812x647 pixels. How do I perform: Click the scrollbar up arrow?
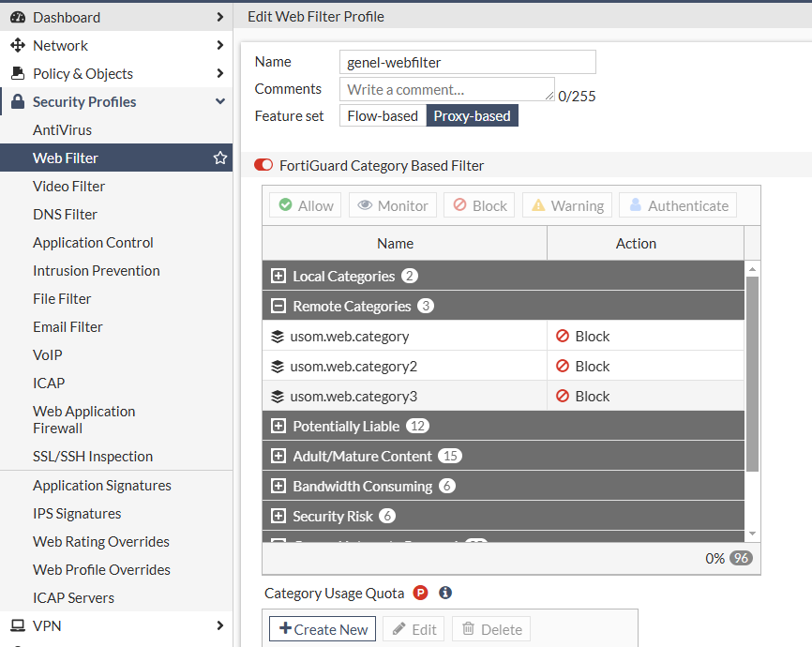point(752,269)
